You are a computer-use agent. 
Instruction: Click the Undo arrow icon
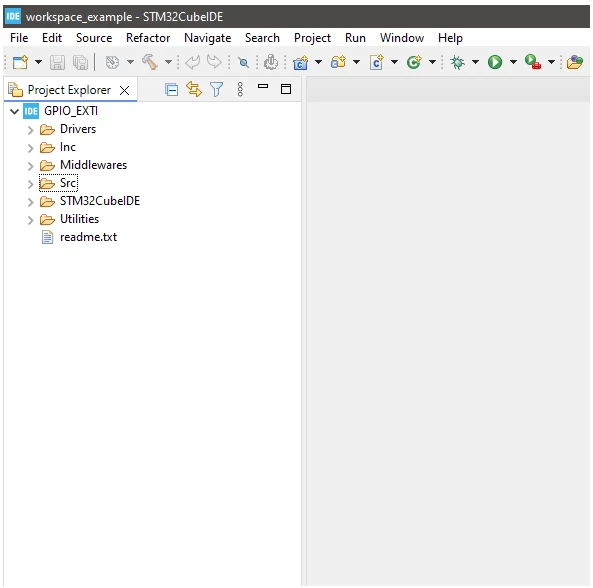[192, 62]
